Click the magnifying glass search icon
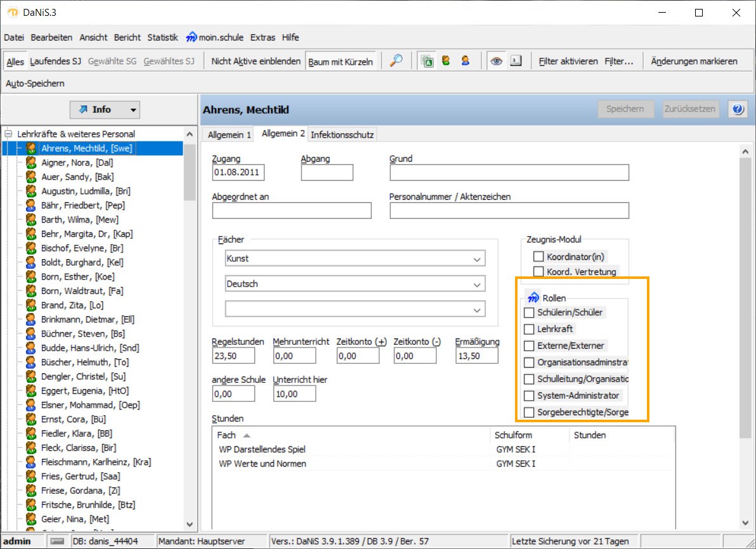This screenshot has height=549, width=756. 396,61
